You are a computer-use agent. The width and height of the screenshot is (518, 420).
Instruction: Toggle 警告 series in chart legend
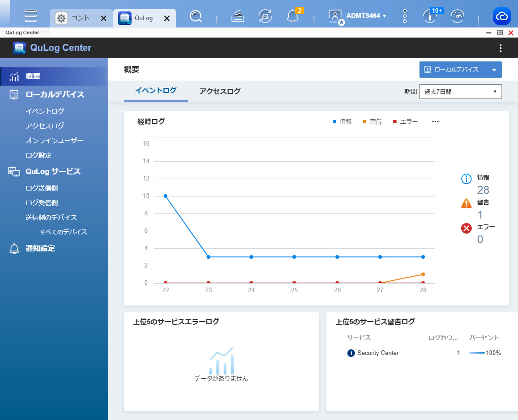(372, 121)
